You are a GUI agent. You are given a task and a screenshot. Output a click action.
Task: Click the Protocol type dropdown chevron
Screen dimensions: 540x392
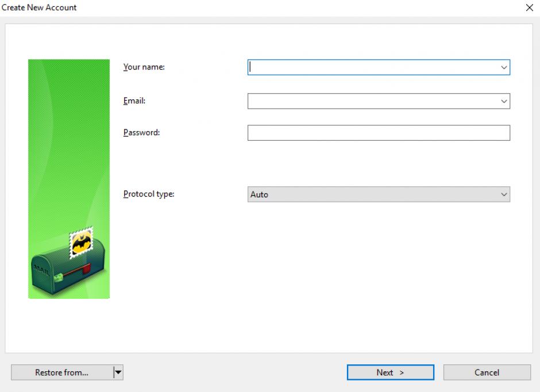tap(504, 194)
